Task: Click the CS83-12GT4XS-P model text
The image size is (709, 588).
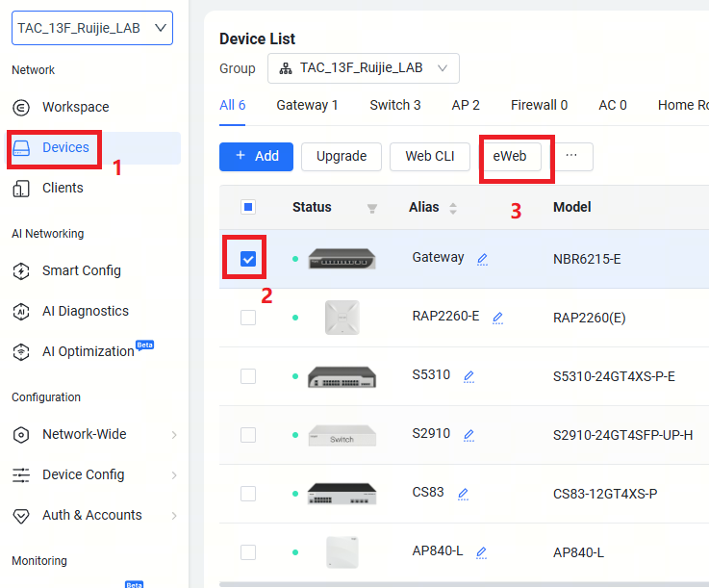Action: 605,494
